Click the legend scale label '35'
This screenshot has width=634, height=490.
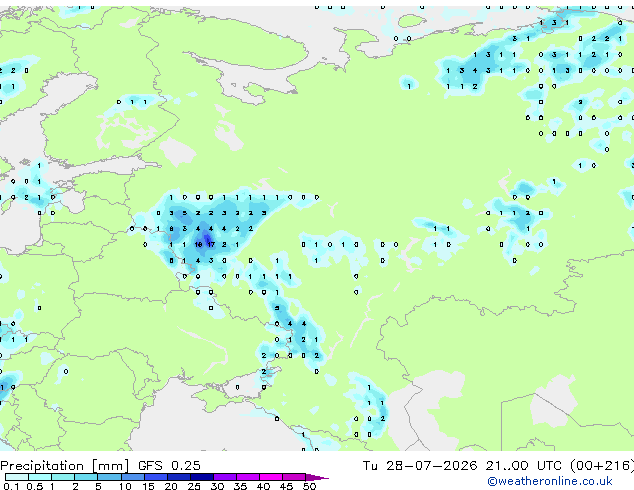point(240,486)
